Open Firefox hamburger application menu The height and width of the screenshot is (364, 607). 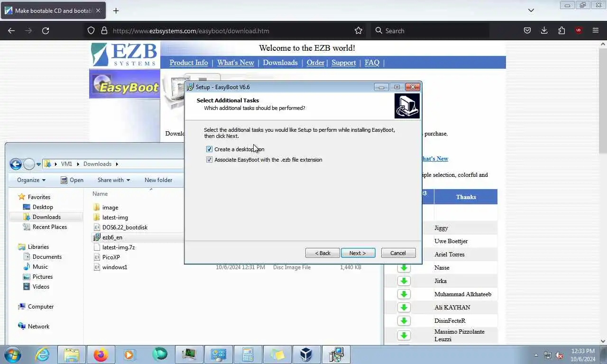[596, 31]
